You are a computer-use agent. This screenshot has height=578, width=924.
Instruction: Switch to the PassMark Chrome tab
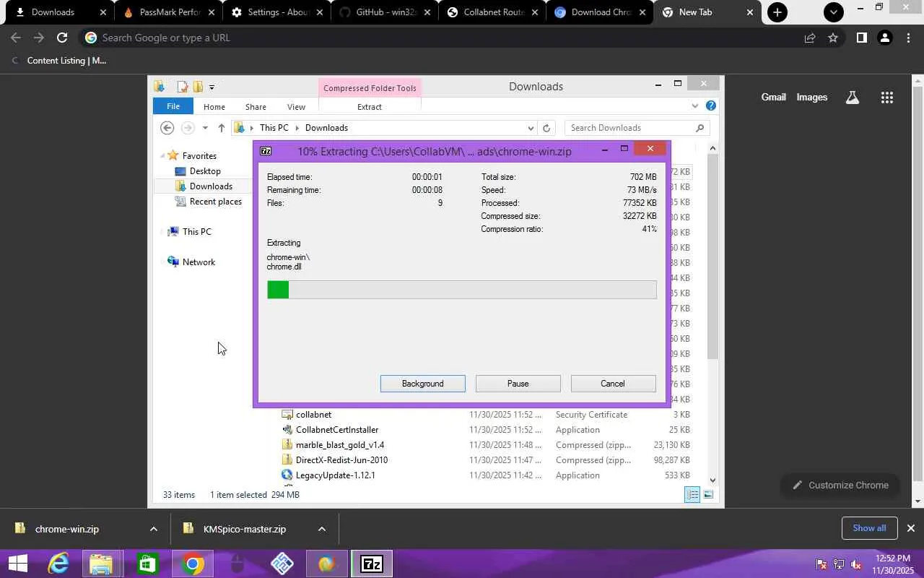(x=170, y=12)
